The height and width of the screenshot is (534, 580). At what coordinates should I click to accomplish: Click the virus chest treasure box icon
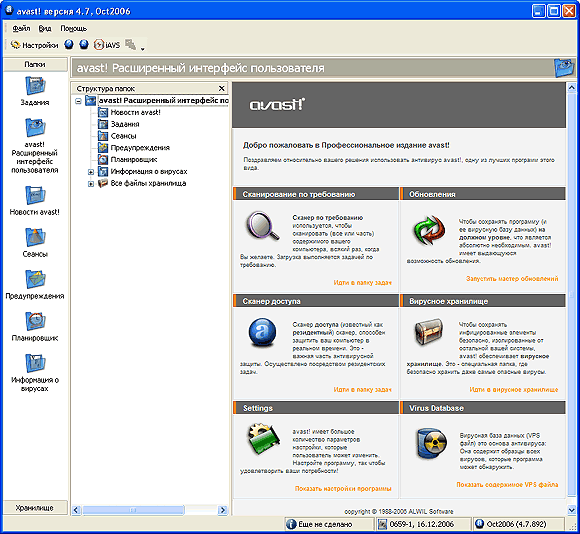(x=429, y=332)
